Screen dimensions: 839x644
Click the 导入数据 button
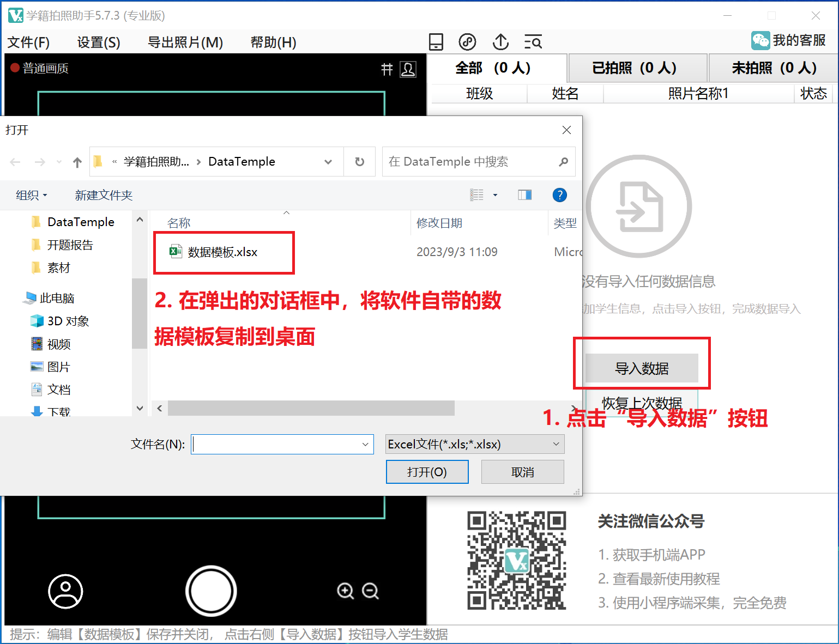(642, 368)
